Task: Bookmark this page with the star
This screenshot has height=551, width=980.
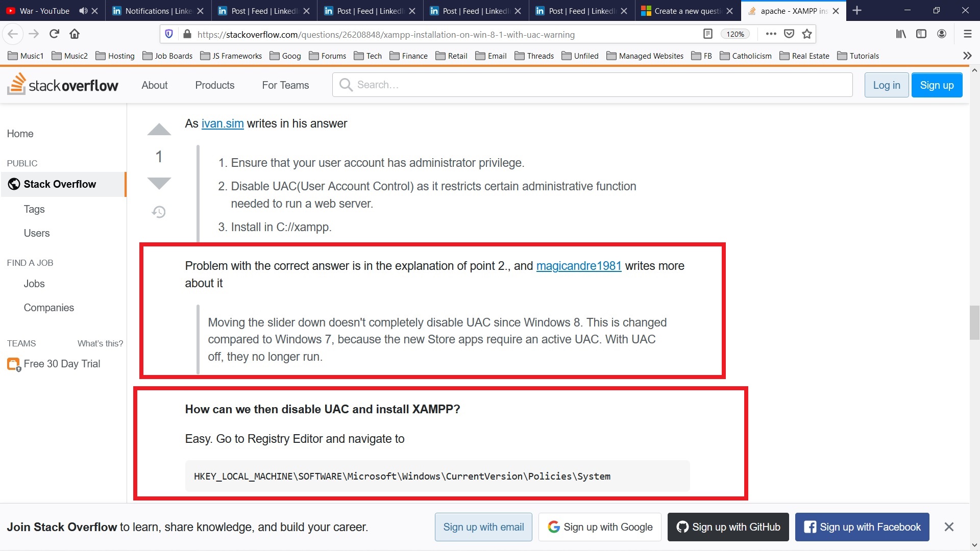Action: pos(807,34)
